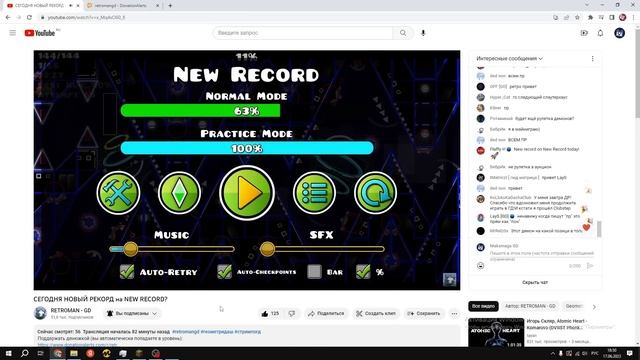This screenshot has width=640, height=360.
Task: Toggle the Auto-Retry checkbox
Action: pos(127,272)
